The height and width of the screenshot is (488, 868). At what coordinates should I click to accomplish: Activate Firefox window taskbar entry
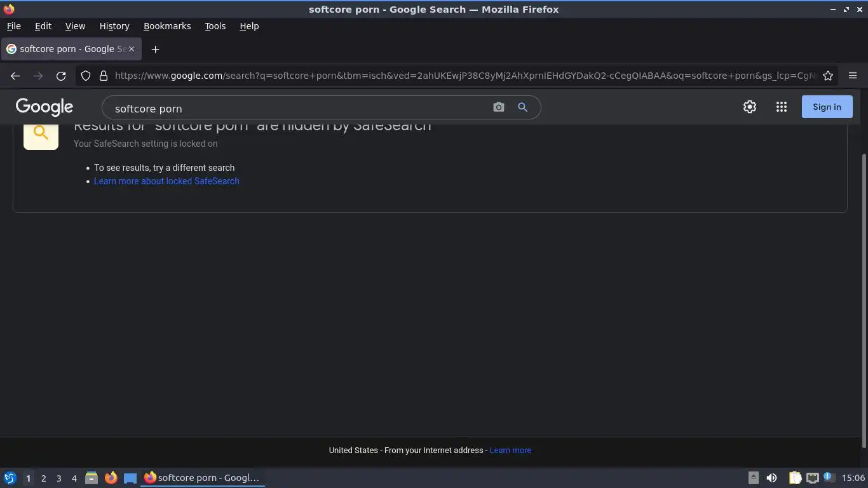[x=203, y=478]
